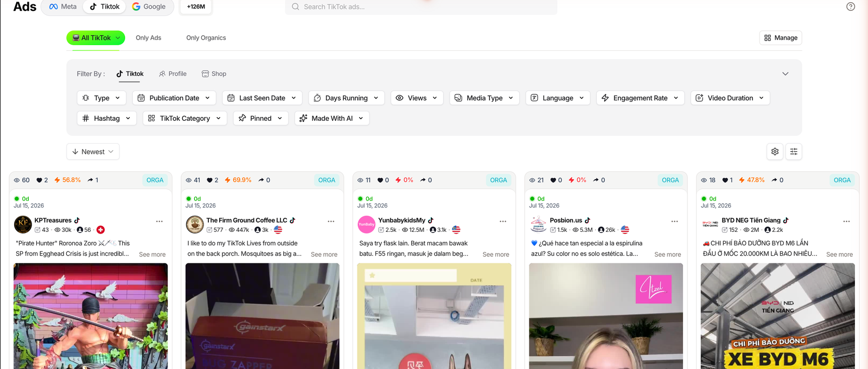
Task: Open the Roronoa Zoro figure video thumbnail
Action: click(91, 316)
